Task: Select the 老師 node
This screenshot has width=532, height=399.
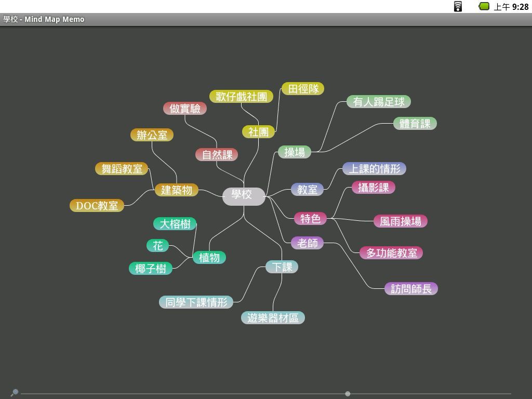Action: pos(307,243)
